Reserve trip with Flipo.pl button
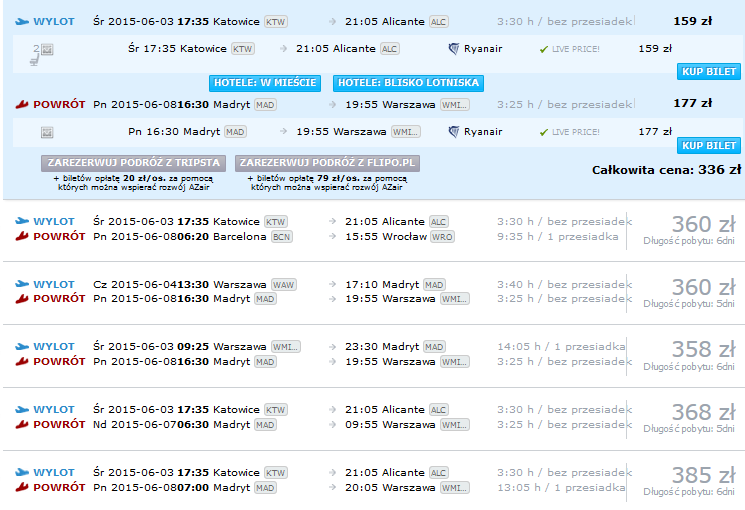 tap(327, 163)
